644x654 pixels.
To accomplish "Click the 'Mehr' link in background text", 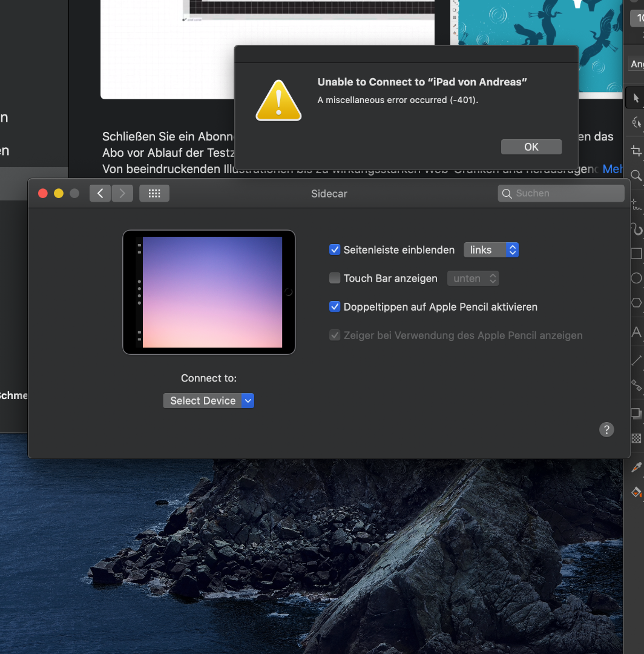I will click(x=613, y=169).
